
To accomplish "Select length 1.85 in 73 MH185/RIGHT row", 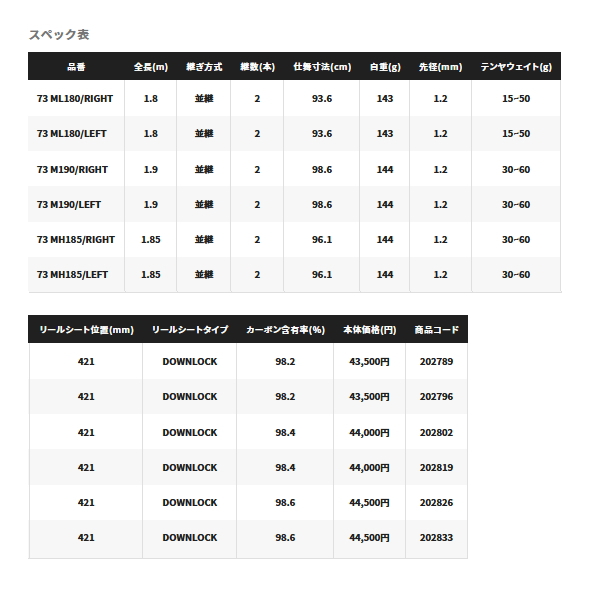I will [x=151, y=240].
